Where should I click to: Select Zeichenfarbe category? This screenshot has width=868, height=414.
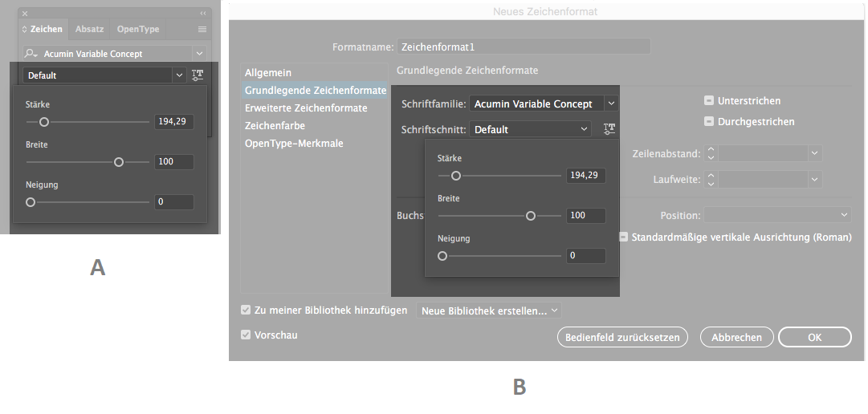coord(315,126)
